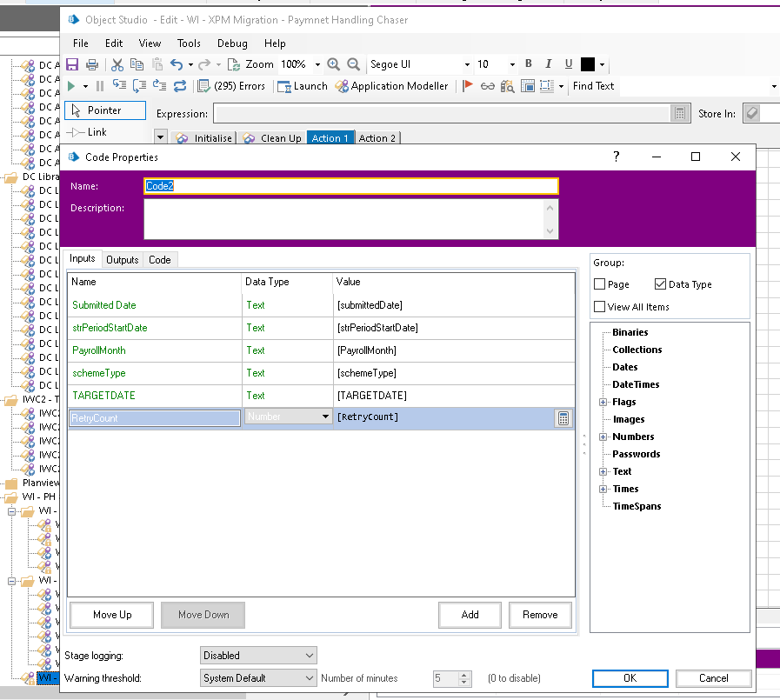Click the Launch application button
Image resolution: width=780 pixels, height=700 pixels.
coord(303,86)
